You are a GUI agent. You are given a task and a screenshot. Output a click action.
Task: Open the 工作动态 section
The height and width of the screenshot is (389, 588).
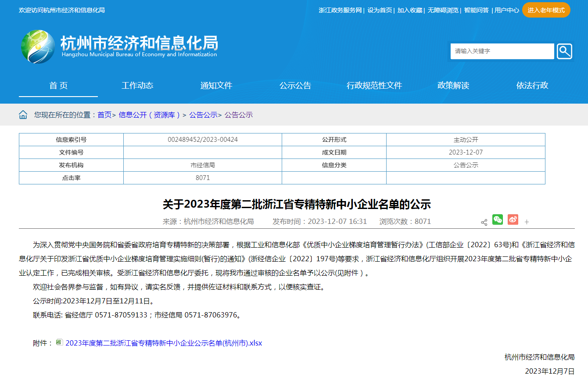(138, 86)
